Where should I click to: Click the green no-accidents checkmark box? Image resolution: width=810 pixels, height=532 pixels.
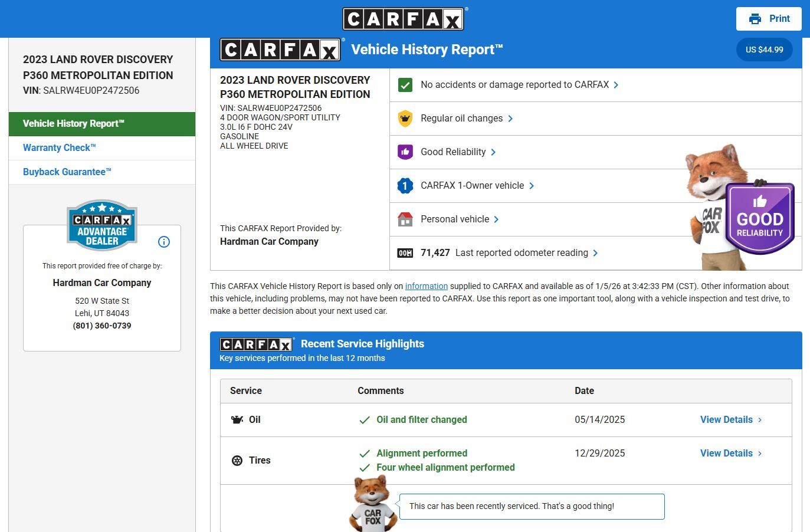405,85
